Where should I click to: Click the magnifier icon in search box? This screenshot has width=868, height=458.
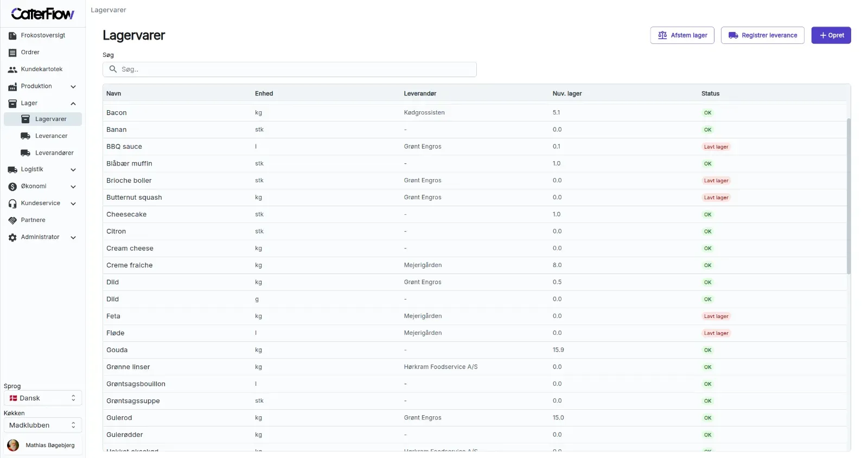(113, 69)
